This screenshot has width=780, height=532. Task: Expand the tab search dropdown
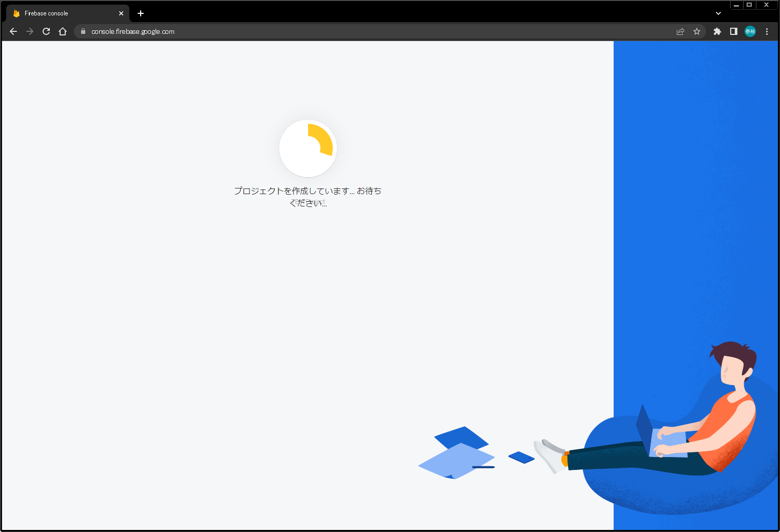coord(718,13)
